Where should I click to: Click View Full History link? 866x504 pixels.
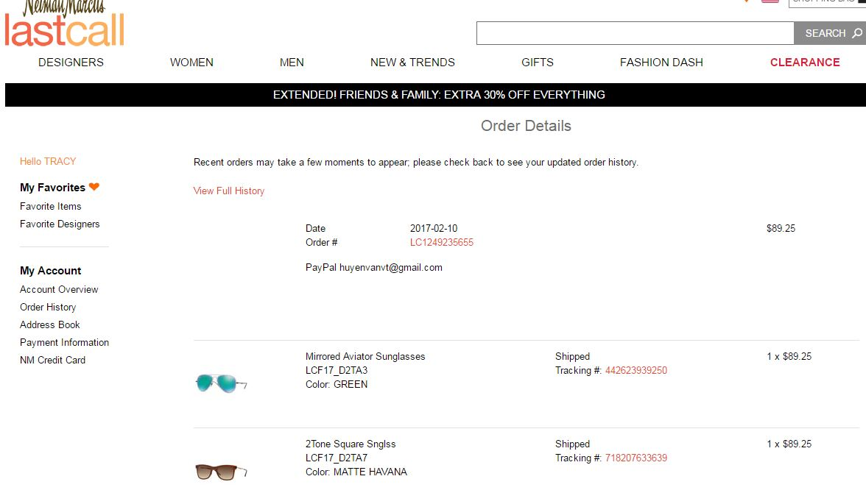click(228, 191)
